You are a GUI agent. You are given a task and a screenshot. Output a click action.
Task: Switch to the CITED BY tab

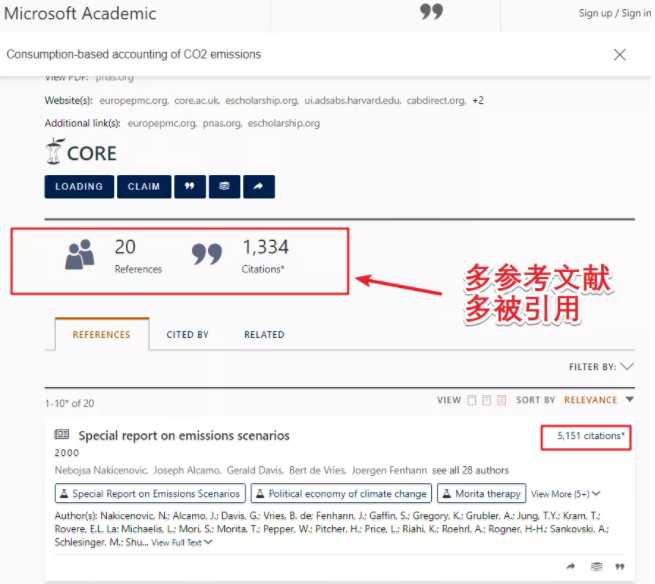click(x=188, y=335)
